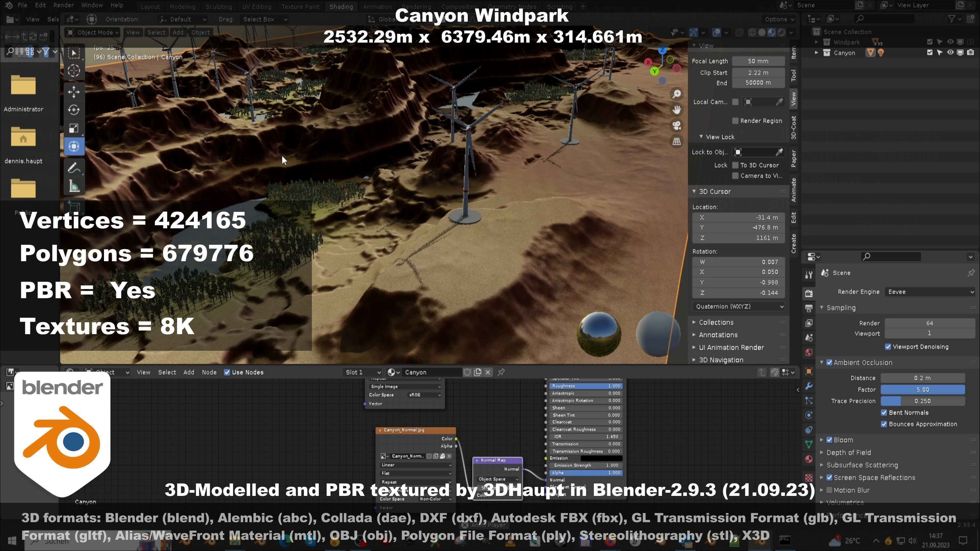Adjust the Trace Precision slider

(x=923, y=401)
